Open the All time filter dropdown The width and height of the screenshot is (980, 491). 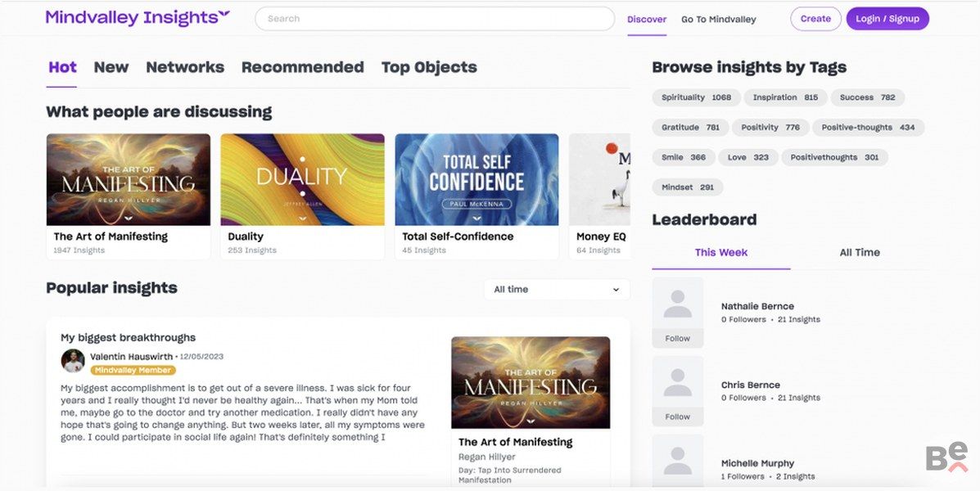click(556, 289)
